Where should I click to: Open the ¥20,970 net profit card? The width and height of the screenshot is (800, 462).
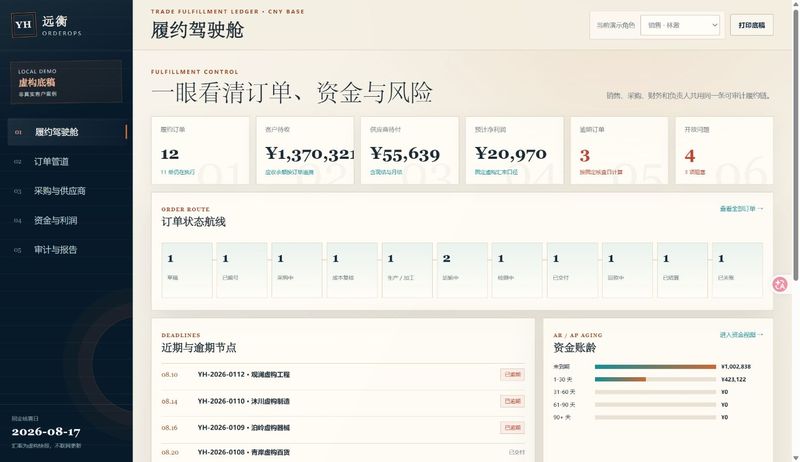click(514, 150)
